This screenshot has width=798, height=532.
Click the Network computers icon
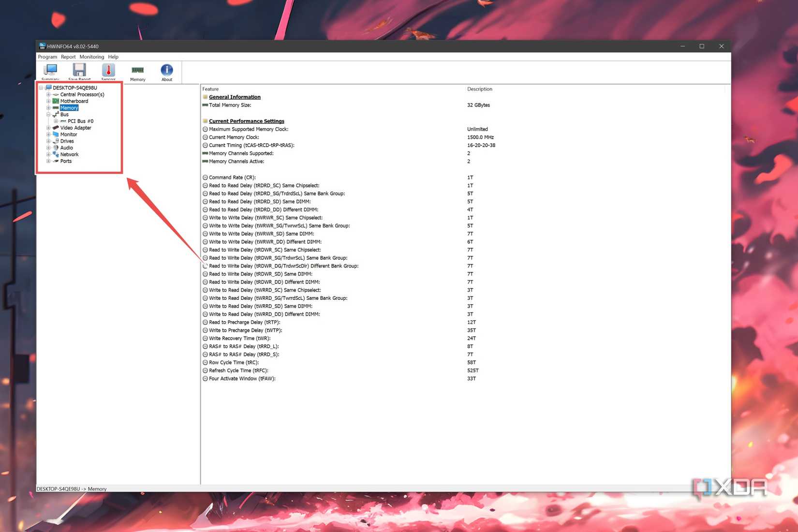pyautogui.click(x=56, y=154)
